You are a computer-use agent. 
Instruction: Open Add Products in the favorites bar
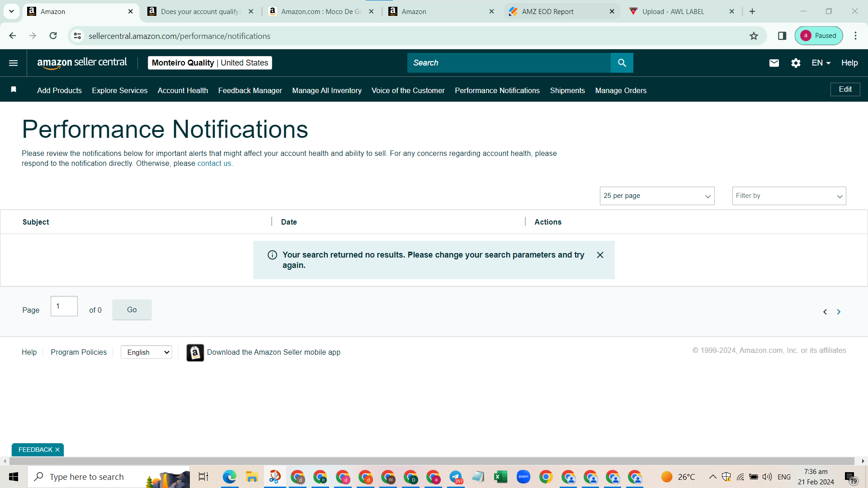59,90
